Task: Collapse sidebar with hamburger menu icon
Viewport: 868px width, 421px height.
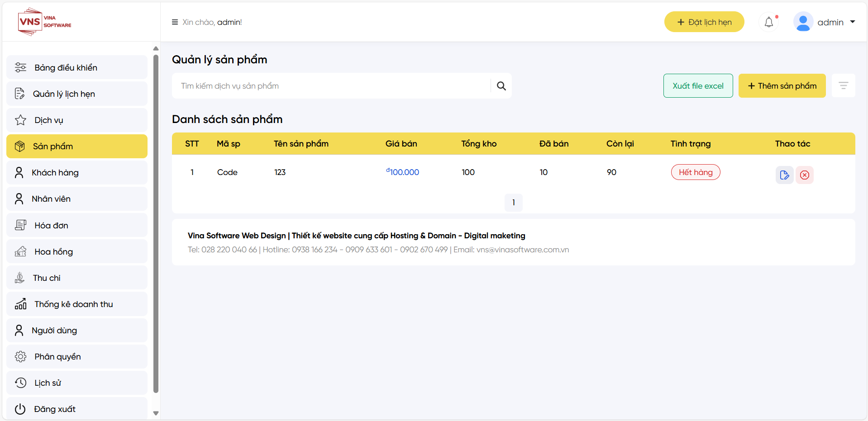Action: click(175, 22)
